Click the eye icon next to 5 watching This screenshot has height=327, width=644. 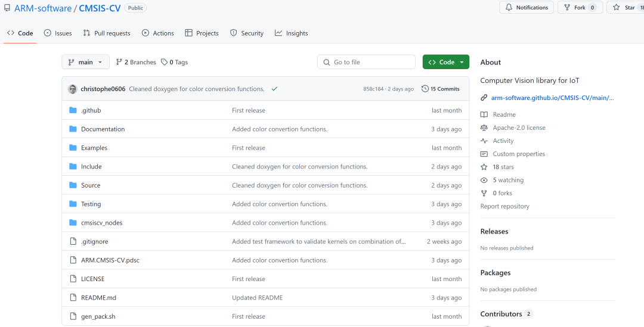[x=484, y=180]
